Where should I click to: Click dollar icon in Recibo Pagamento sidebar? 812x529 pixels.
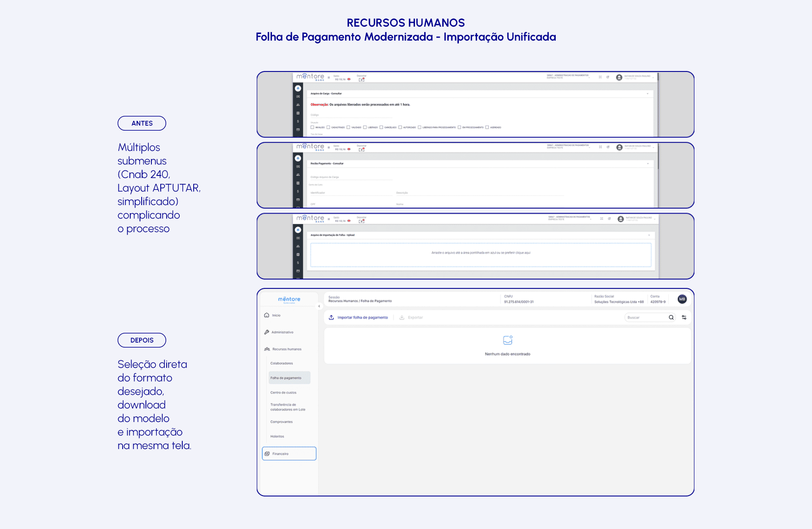pyautogui.click(x=298, y=191)
